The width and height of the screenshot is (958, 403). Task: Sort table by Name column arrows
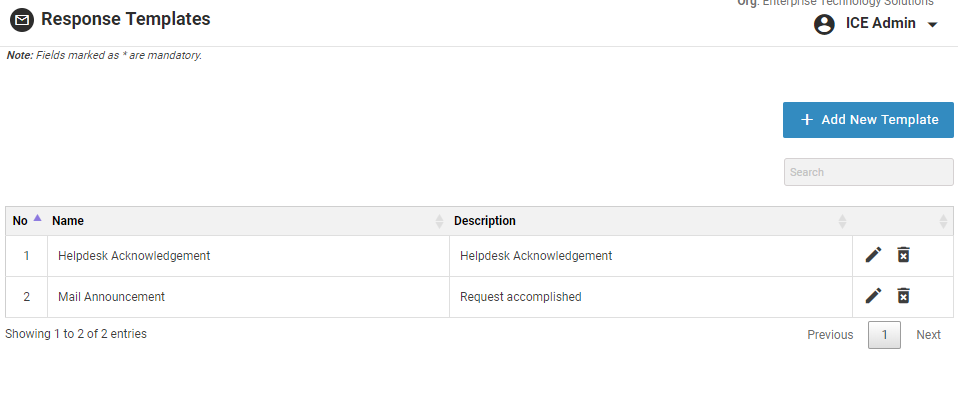point(439,221)
